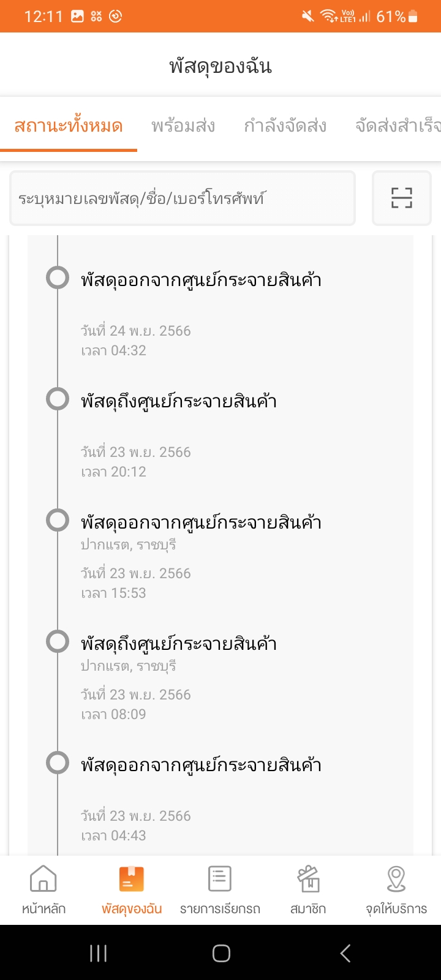Tap the Android home button
Image resolution: width=441 pixels, height=980 pixels.
[x=221, y=953]
